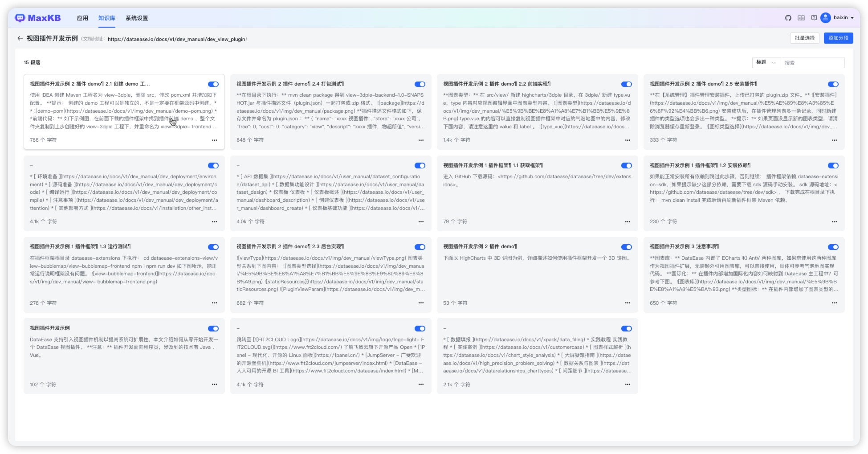Open the "..." menu on the 102 字符 card
This screenshot has width=868, height=454.
click(x=214, y=384)
